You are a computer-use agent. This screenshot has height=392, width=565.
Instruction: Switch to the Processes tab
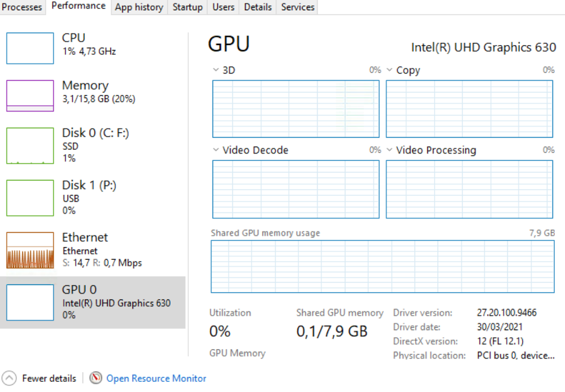22,7
